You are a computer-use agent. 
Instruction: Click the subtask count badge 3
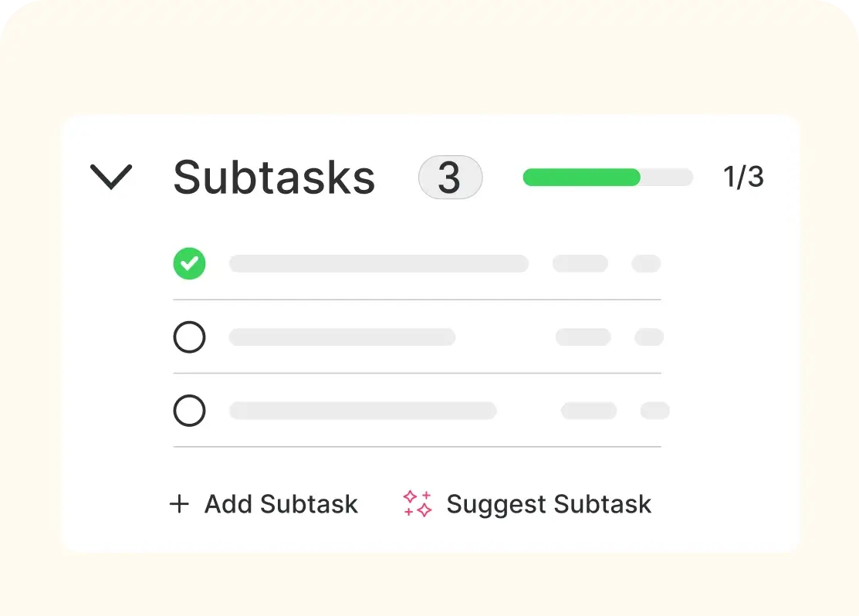pyautogui.click(x=450, y=178)
